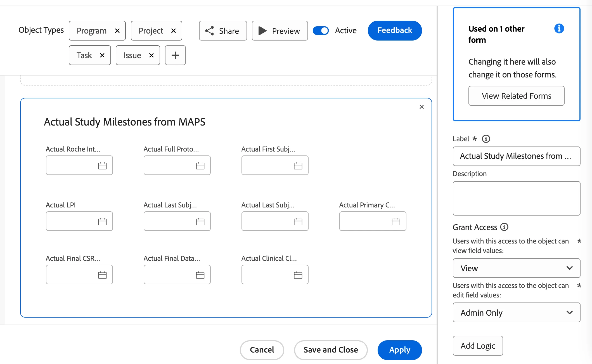Remove the Program object type
Image resolution: width=592 pixels, height=364 pixels.
[117, 31]
